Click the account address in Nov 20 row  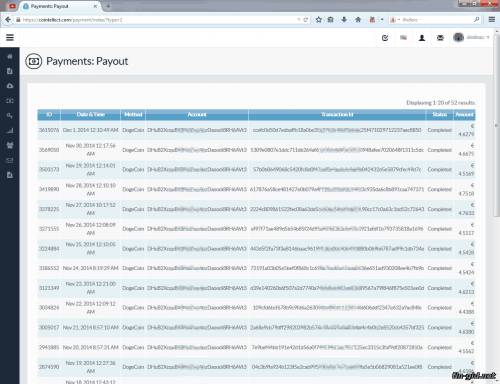[197, 347]
